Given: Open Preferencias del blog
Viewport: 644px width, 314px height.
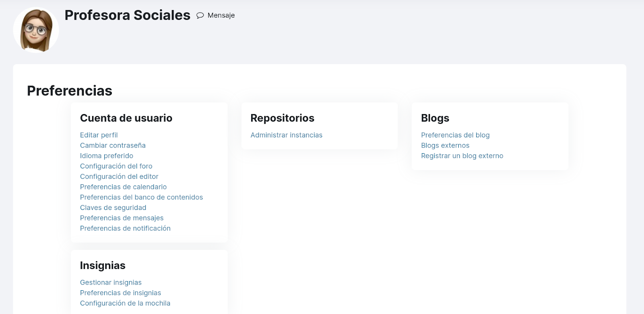Looking at the screenshot, I should 455,135.
